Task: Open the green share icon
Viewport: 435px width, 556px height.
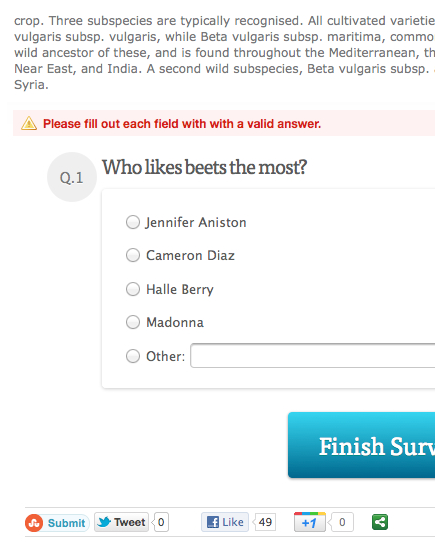Action: (x=380, y=522)
